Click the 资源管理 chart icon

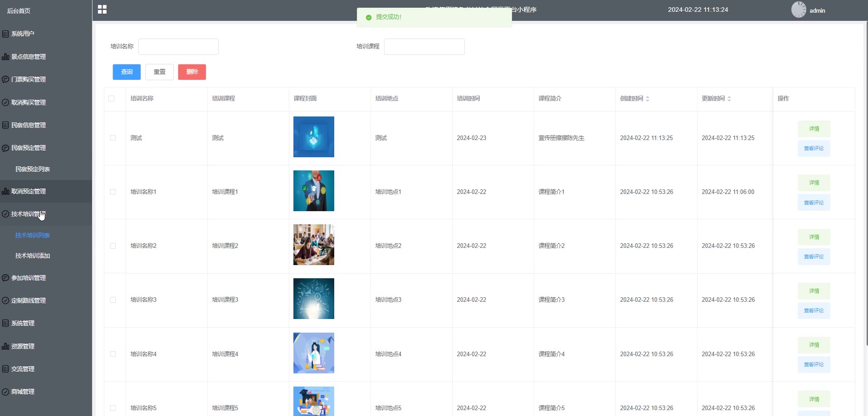5,346
